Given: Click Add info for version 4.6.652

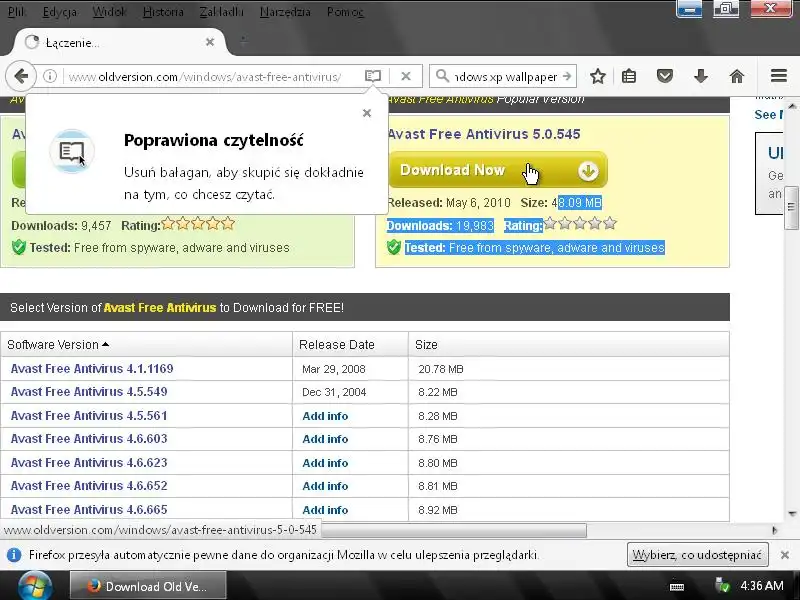Looking at the screenshot, I should point(325,486).
